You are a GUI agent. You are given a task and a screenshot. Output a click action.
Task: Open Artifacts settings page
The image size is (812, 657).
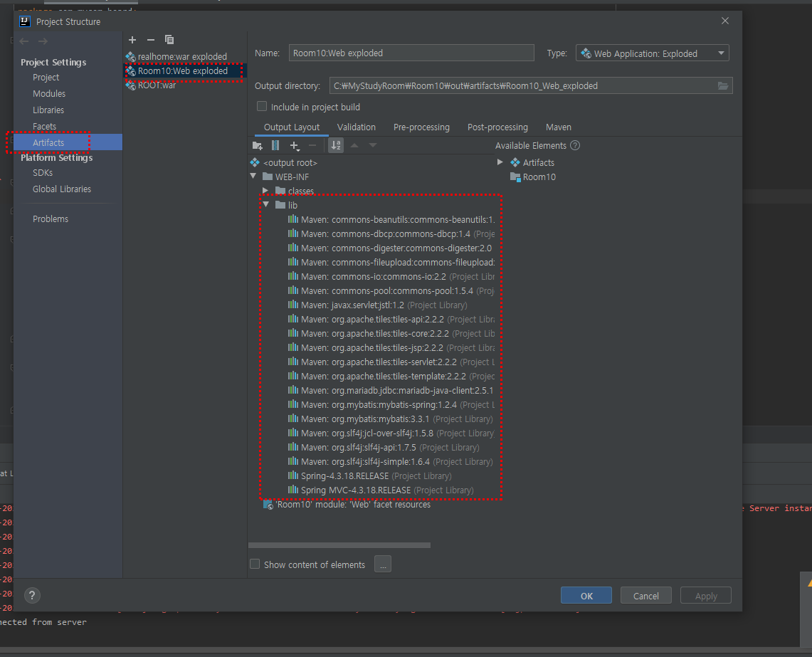pyautogui.click(x=68, y=142)
